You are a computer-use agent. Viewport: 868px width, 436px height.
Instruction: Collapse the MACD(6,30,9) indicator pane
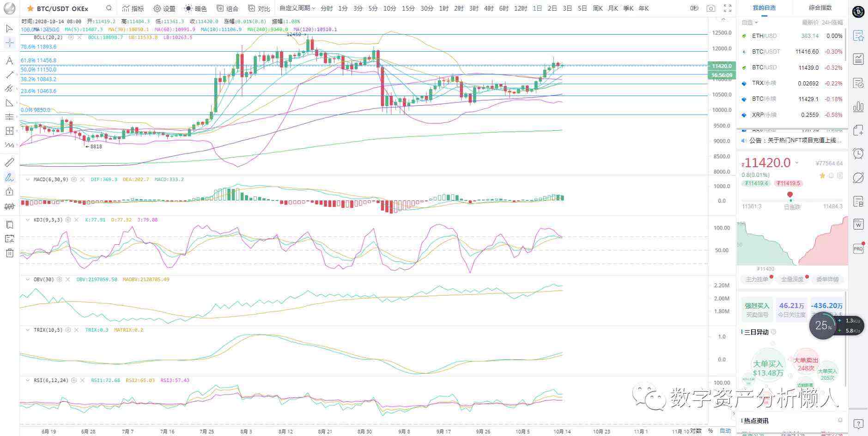pyautogui.click(x=28, y=179)
